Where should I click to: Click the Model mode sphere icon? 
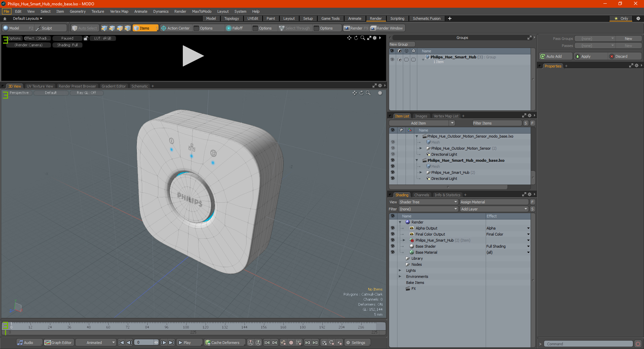[6, 28]
